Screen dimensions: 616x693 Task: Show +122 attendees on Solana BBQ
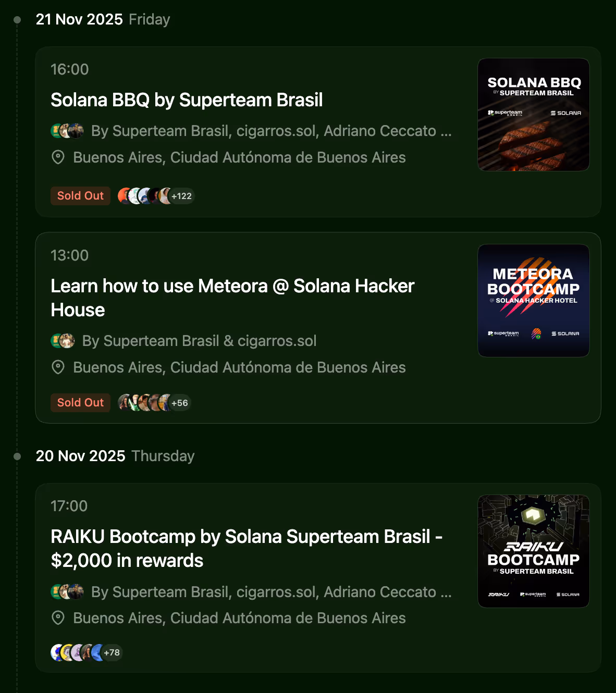pos(181,196)
